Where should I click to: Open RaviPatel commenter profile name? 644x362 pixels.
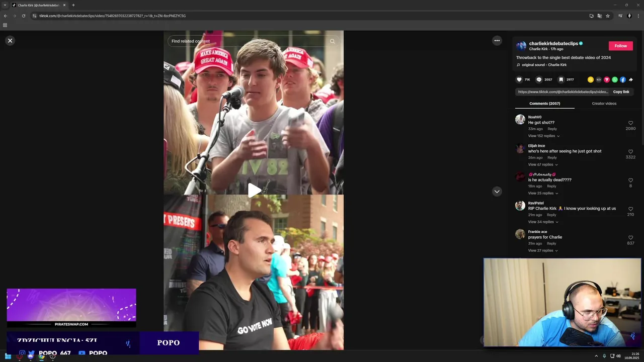click(x=536, y=203)
